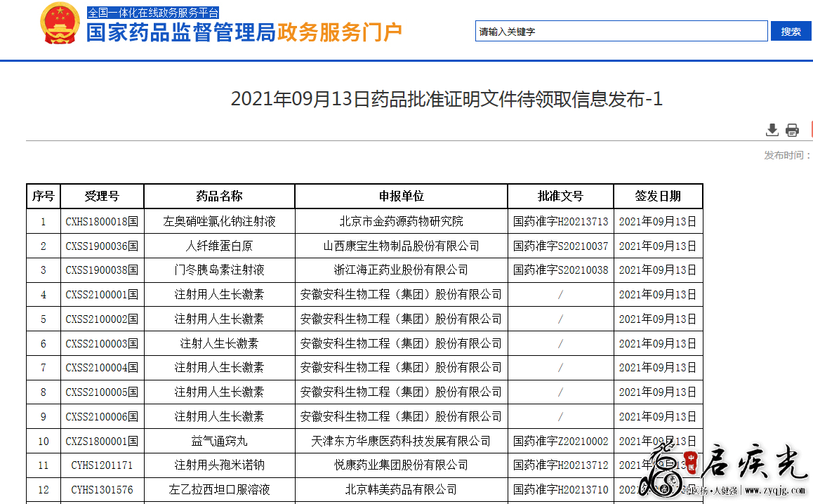Select cell CYHS1201171
This screenshot has width=813, height=504.
coord(102,465)
